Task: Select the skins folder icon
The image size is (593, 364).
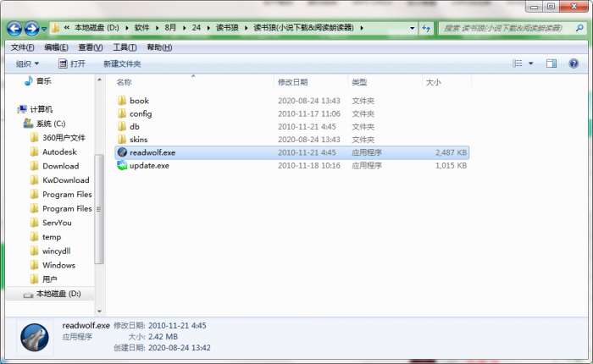Action: pos(122,139)
